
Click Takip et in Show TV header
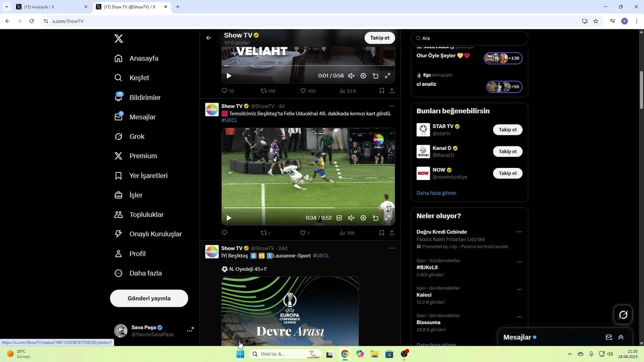point(380,38)
